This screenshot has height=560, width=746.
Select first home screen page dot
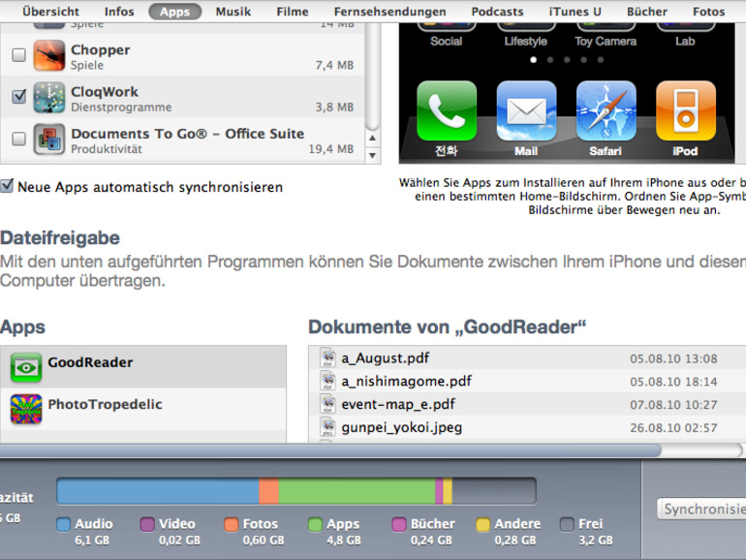[x=533, y=60]
